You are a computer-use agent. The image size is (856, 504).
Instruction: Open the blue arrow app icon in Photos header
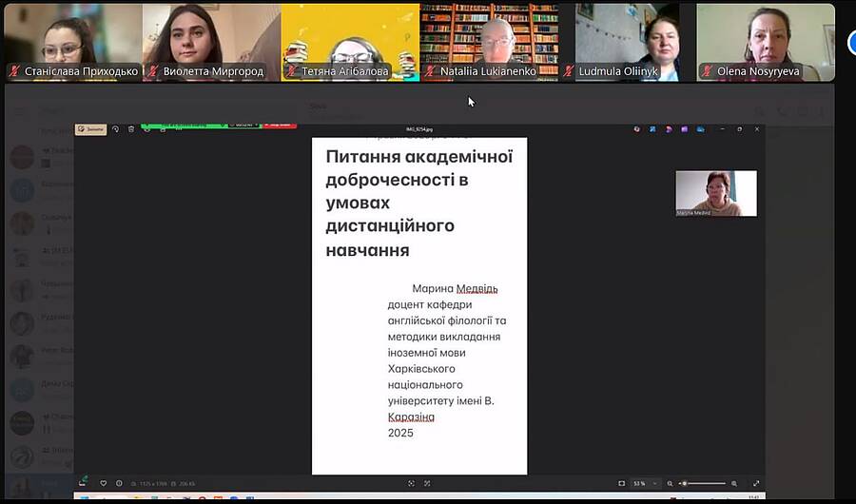(x=652, y=129)
